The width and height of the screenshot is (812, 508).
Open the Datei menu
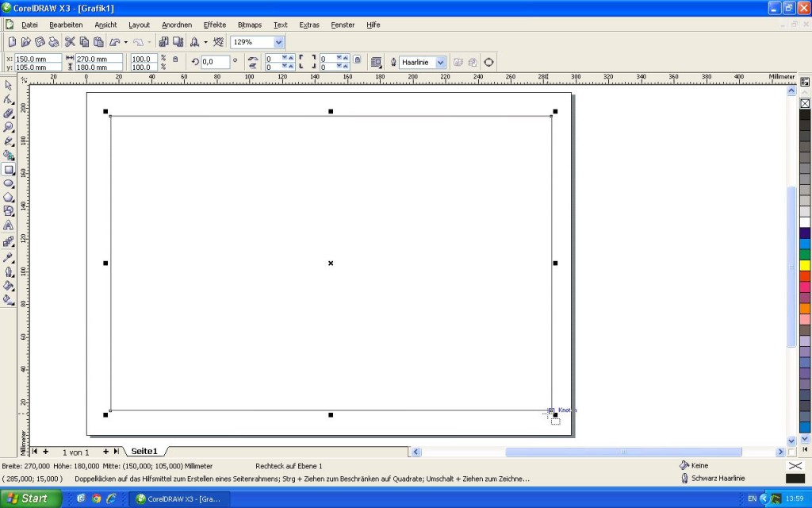[x=29, y=25]
